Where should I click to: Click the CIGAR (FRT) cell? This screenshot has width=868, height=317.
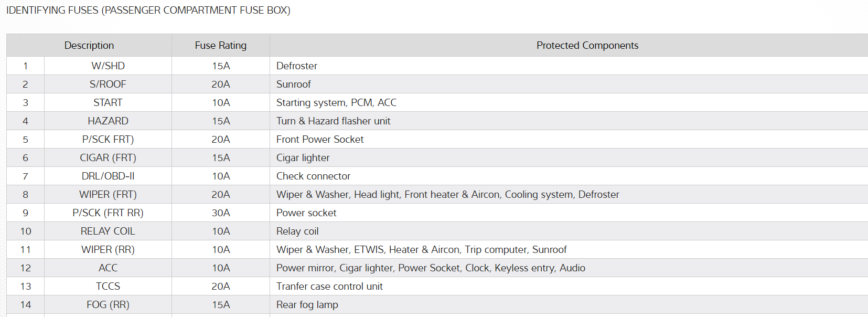(108, 158)
